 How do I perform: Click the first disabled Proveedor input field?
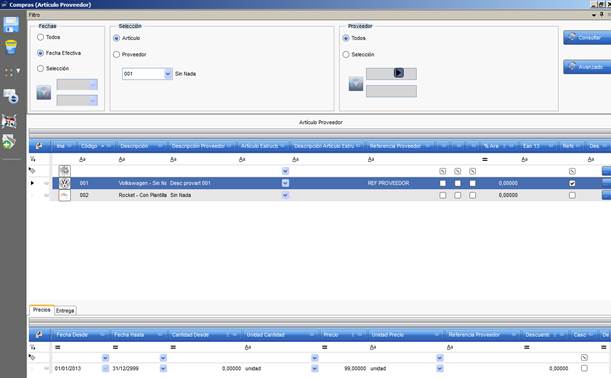tap(391, 74)
